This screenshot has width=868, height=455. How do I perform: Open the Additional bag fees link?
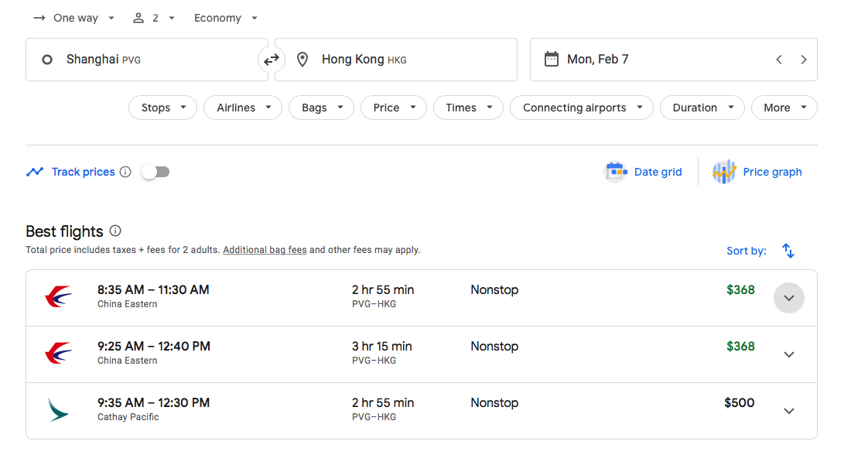click(x=265, y=250)
